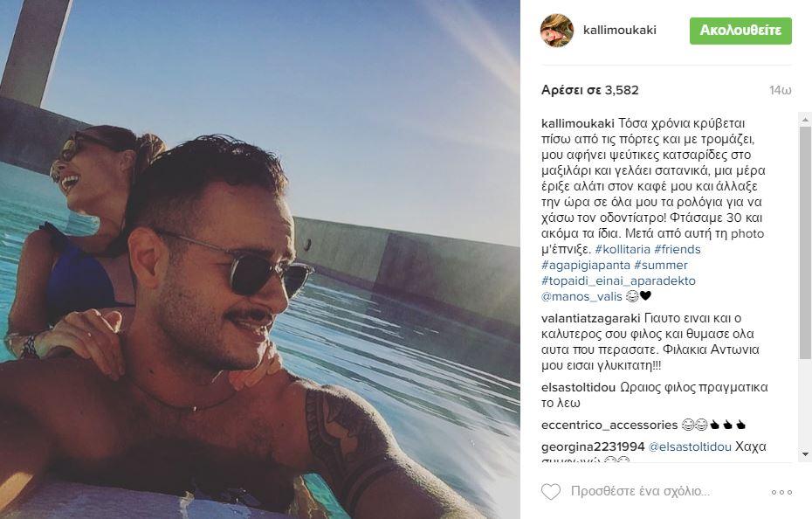Screen dimensions: 812x519
Task: Open the three-dots more options menu
Action: click(781, 492)
